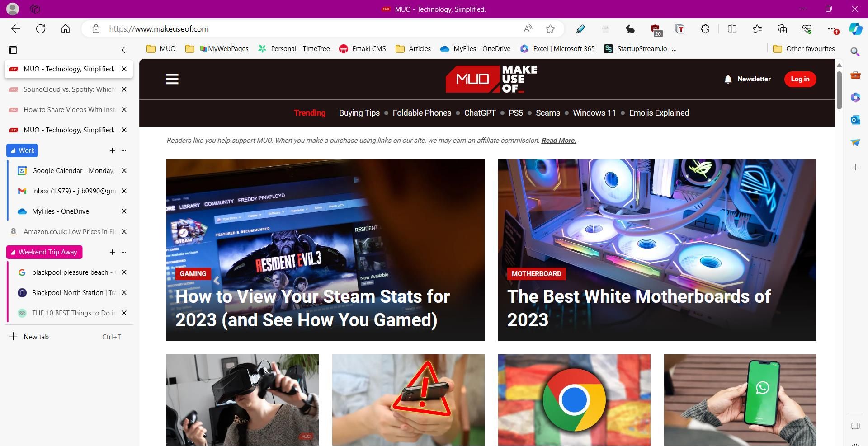Open Copilot from the toolbar
Screen dimensions: 868x446
click(x=855, y=29)
